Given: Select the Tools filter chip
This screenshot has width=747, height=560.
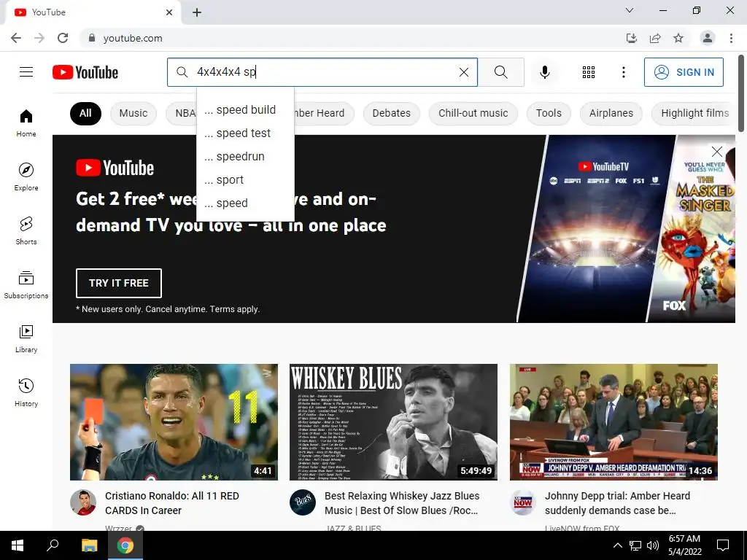Looking at the screenshot, I should point(549,113).
